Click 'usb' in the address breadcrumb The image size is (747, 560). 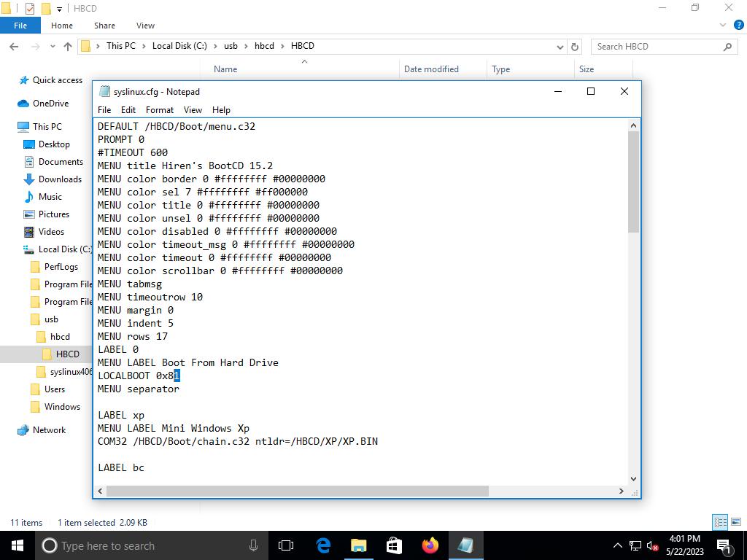(231, 46)
